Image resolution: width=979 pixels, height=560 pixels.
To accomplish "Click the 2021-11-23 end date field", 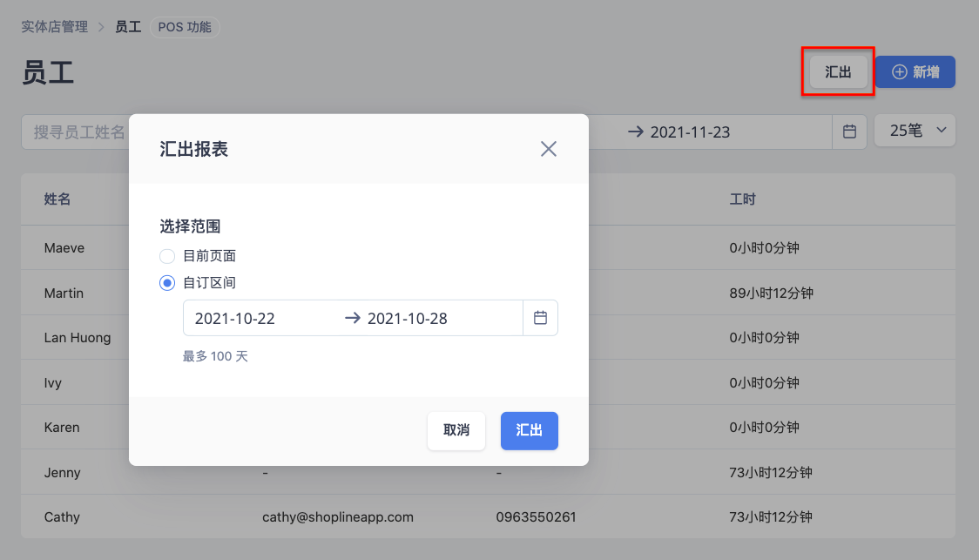I will [690, 132].
